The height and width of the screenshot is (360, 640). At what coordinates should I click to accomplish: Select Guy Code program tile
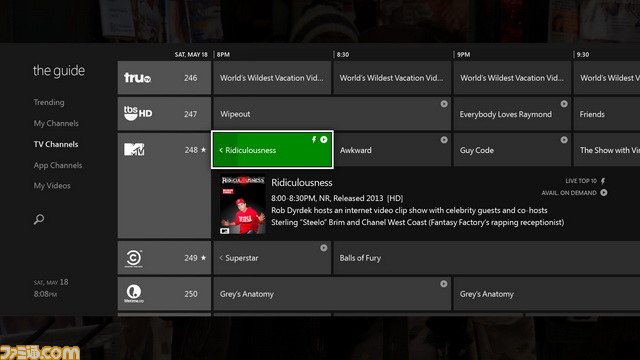[x=512, y=150]
